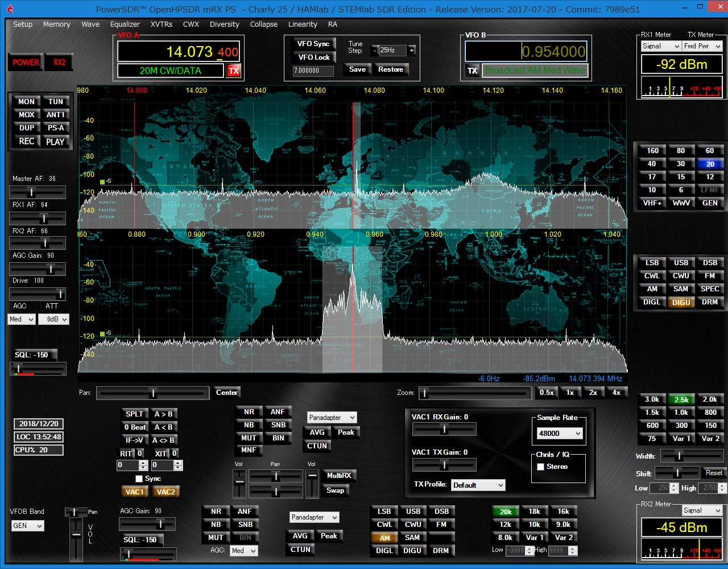Click the 7.000000 saved frequency field
The width and height of the screenshot is (728, 569).
313,71
